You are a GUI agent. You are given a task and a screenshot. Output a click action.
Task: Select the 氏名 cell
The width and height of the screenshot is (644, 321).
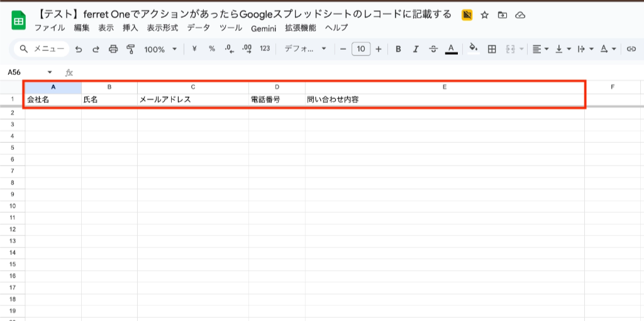click(x=109, y=99)
